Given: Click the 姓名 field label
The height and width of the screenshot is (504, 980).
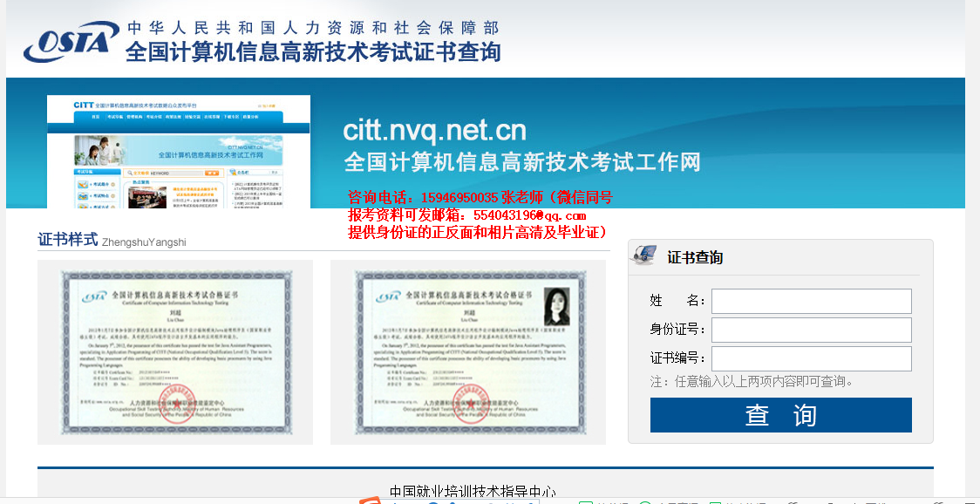Looking at the screenshot, I should [x=677, y=301].
